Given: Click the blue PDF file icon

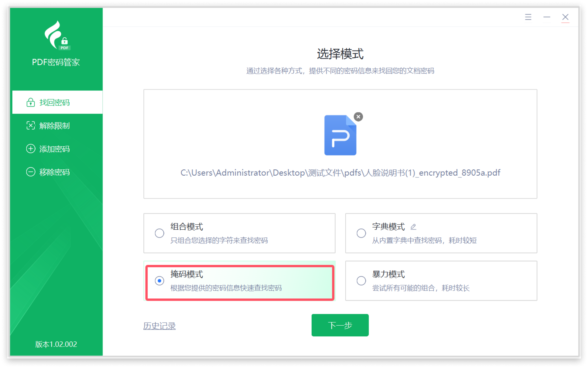Looking at the screenshot, I should [340, 135].
